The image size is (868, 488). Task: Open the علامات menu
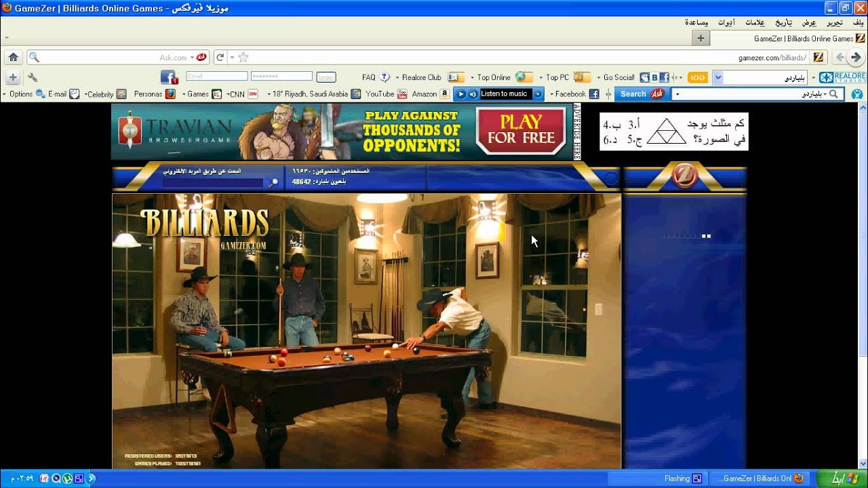pos(756,22)
